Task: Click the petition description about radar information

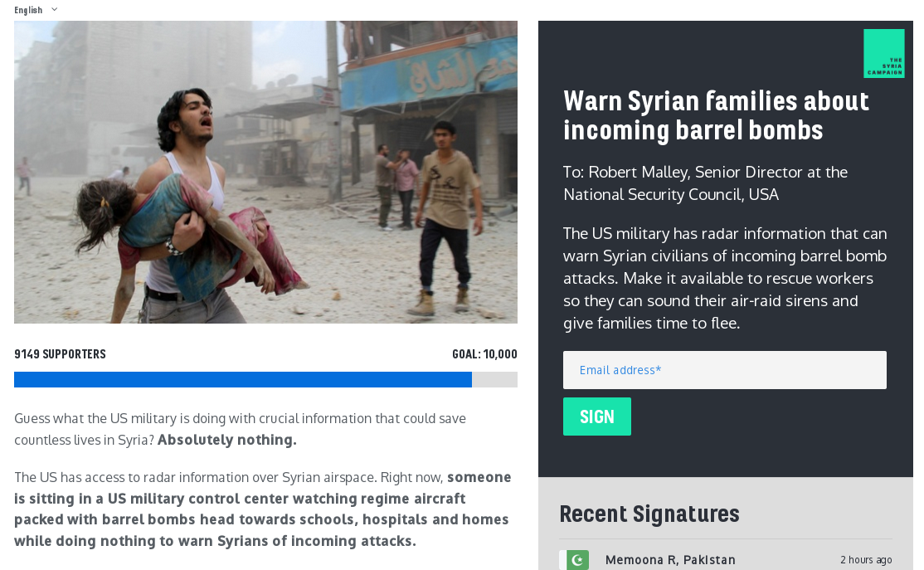Action: pyautogui.click(x=725, y=278)
